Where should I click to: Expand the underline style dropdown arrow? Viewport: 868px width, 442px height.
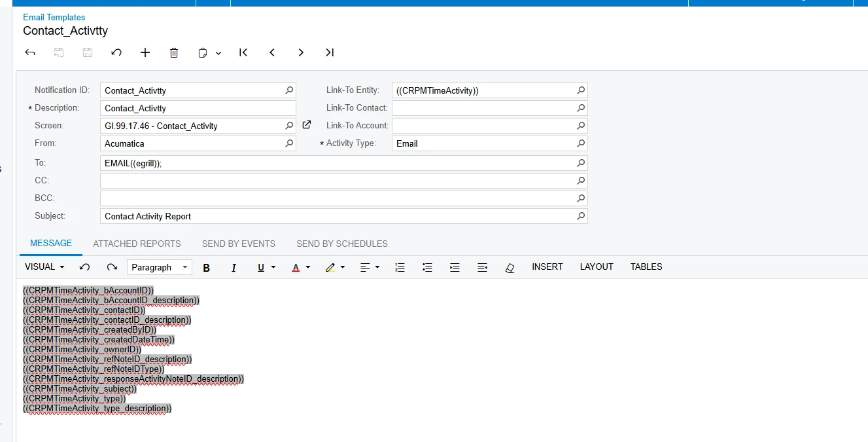[273, 267]
